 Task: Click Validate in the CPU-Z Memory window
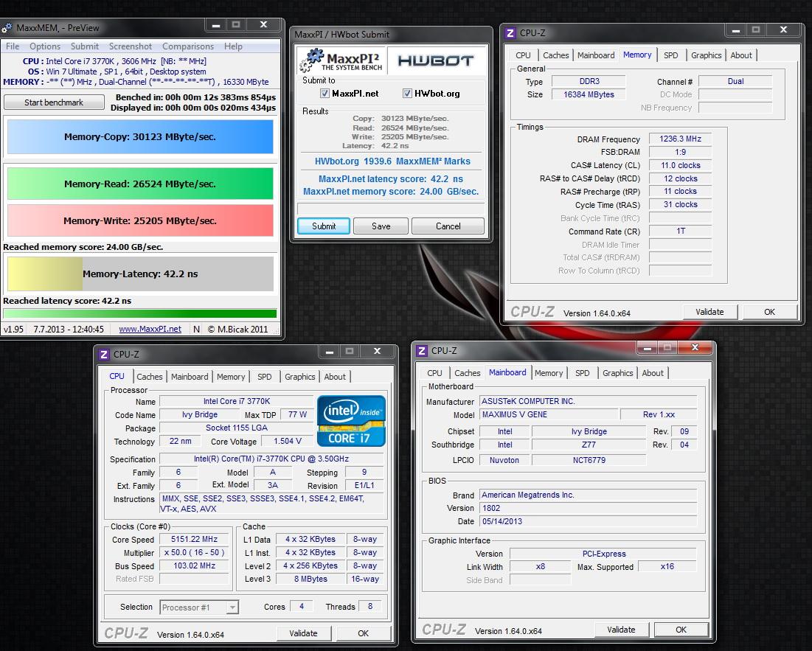(709, 312)
